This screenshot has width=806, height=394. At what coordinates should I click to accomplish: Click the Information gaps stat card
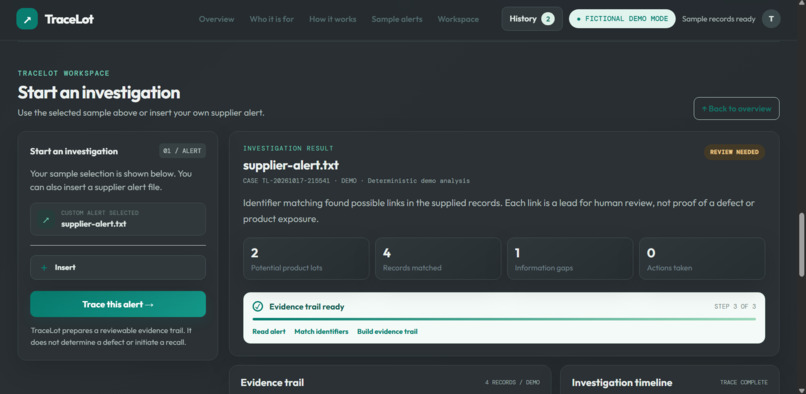(x=570, y=259)
